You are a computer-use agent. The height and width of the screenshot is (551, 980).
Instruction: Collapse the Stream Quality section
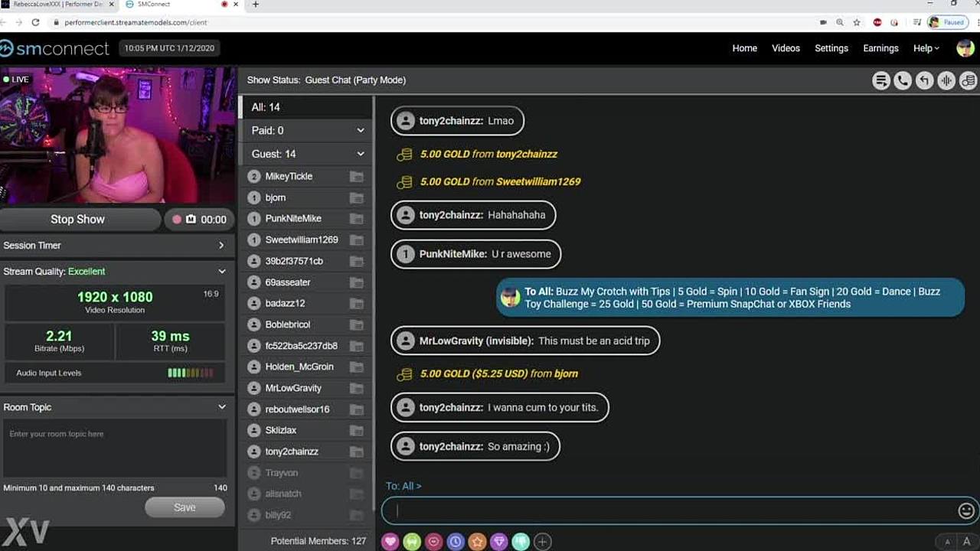[221, 272]
